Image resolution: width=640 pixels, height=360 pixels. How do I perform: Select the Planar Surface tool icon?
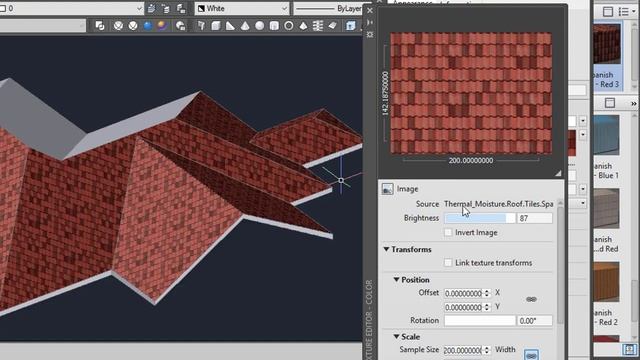click(x=333, y=26)
